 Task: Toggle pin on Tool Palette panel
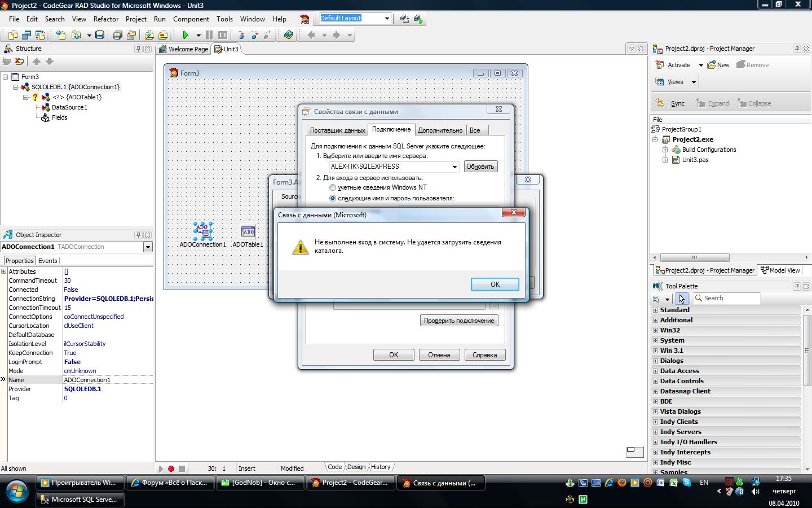797,286
